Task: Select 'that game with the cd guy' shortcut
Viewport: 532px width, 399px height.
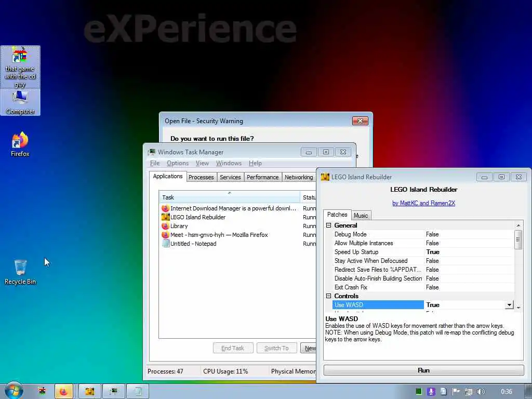Action: tap(20, 67)
